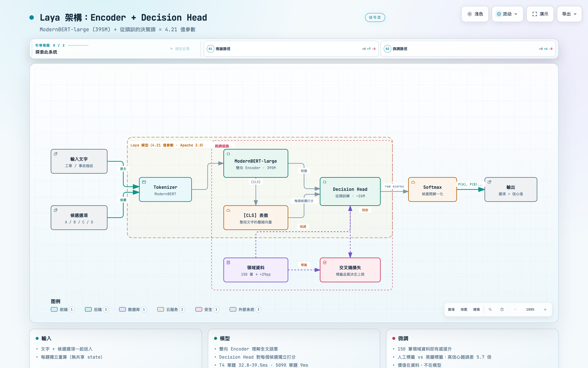Select the 領域資料 node title
588x368 pixels.
pyautogui.click(x=256, y=268)
